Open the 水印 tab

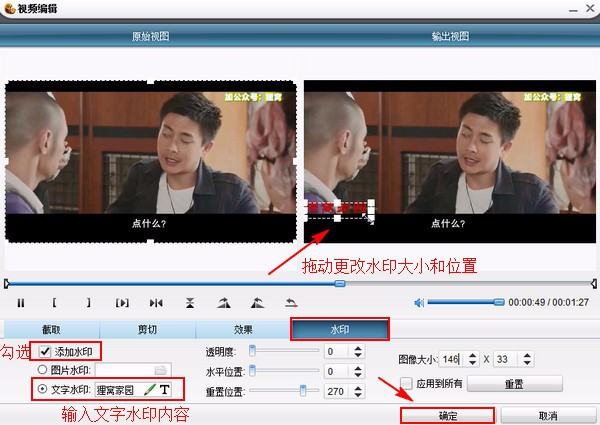[340, 329]
